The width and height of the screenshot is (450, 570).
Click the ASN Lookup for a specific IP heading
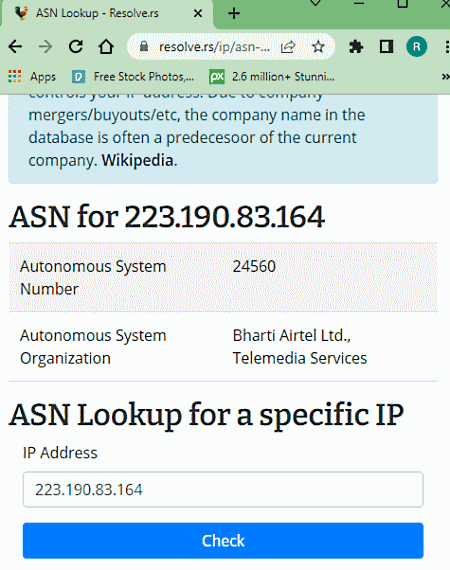click(206, 415)
